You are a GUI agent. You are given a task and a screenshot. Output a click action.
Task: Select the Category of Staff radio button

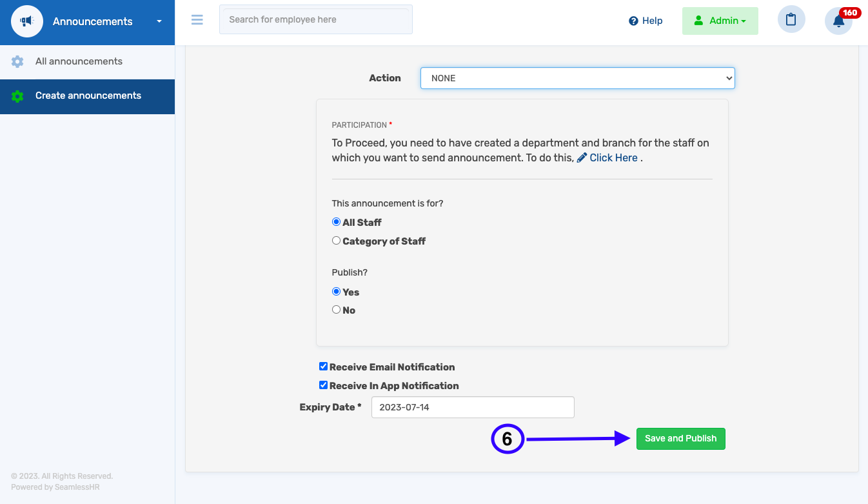click(x=336, y=241)
